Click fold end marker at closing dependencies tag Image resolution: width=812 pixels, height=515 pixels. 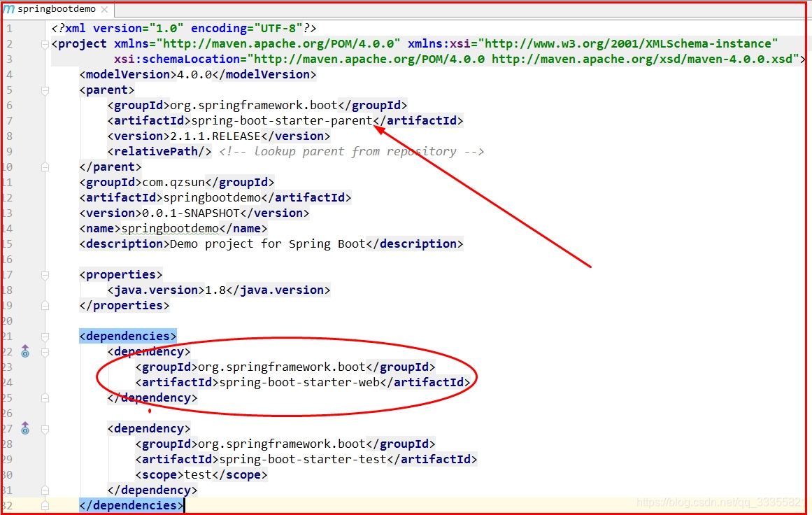click(x=45, y=506)
